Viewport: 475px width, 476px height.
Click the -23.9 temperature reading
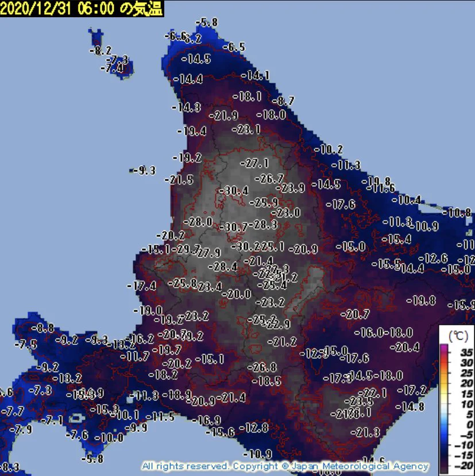pos(291,188)
